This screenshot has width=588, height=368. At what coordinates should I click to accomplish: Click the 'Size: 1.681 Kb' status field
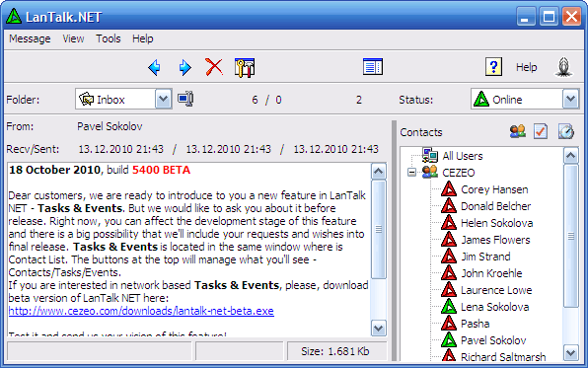(336, 351)
